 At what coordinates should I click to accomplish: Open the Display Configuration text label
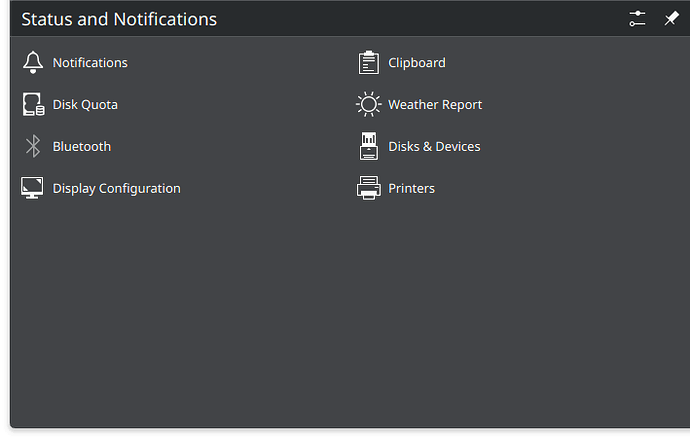[x=116, y=188]
